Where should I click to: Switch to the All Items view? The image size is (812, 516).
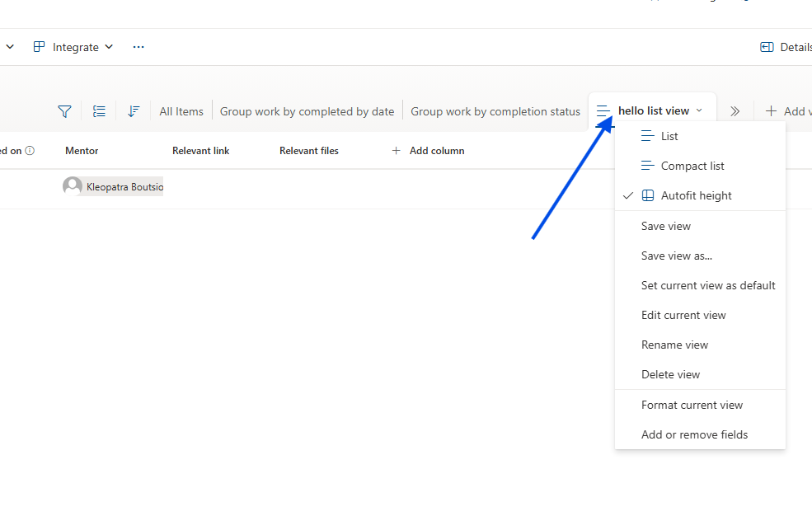[181, 111]
